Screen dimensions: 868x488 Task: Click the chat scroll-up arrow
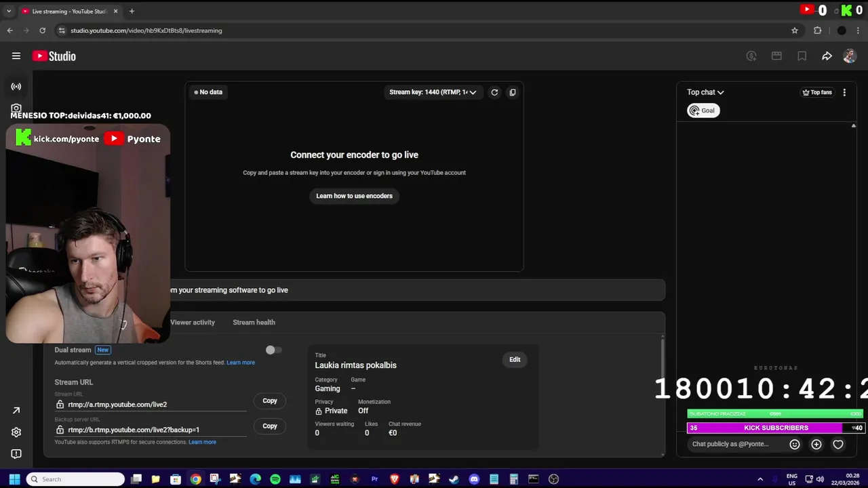[853, 126]
